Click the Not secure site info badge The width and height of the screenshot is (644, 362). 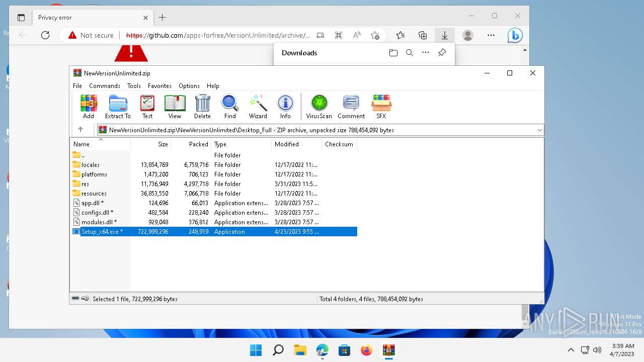pos(91,35)
